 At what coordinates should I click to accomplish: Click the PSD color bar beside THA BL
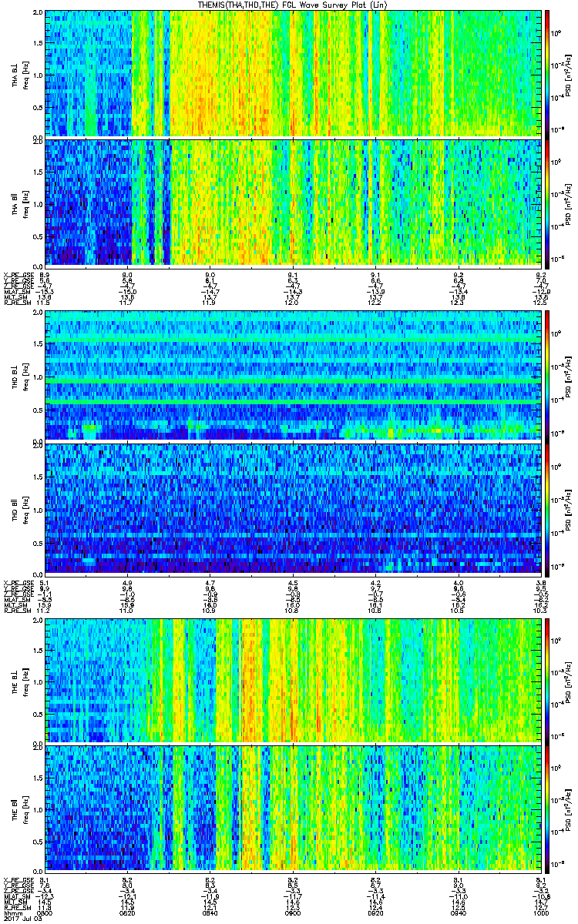tap(547, 73)
